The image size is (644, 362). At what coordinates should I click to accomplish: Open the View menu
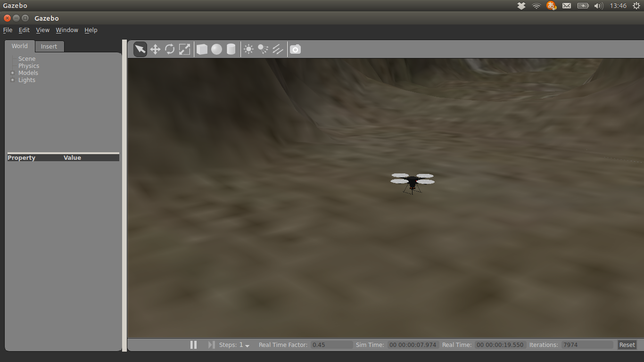click(42, 30)
